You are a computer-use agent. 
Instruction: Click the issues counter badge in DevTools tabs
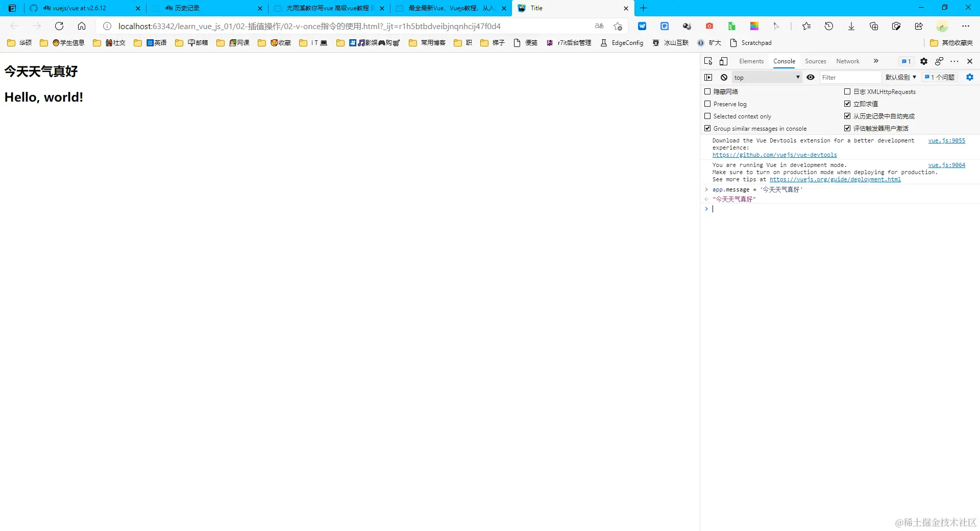[906, 61]
